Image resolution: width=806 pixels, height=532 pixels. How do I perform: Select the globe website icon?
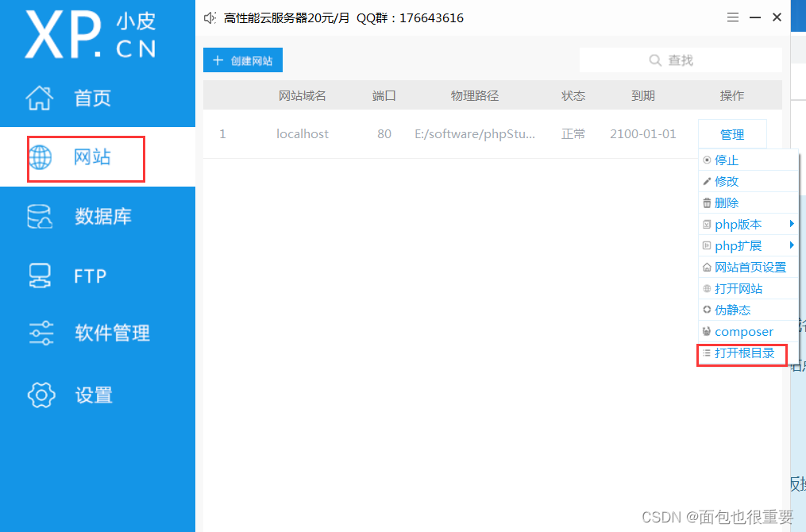coord(40,157)
